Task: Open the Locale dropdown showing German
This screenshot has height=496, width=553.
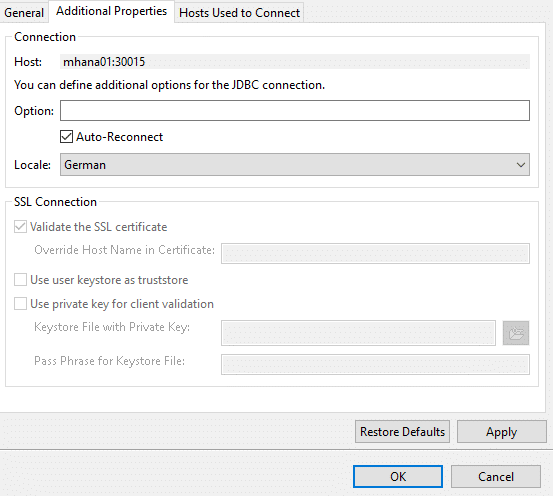Action: click(x=295, y=164)
